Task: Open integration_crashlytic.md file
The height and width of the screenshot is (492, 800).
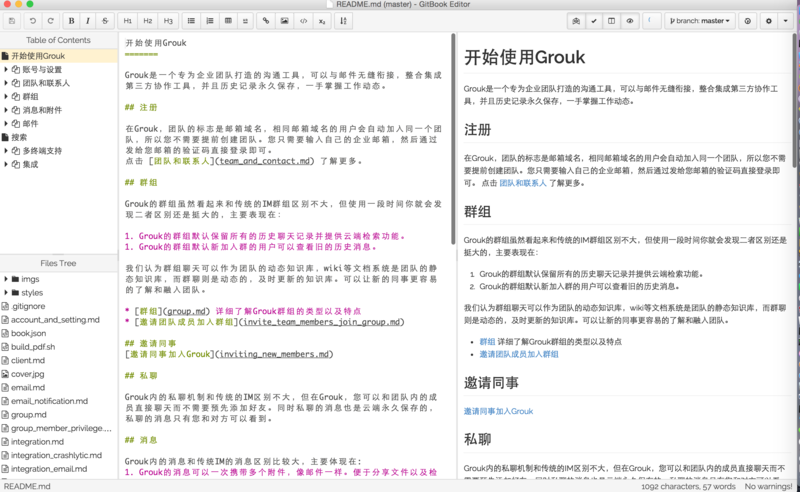Action: (x=59, y=455)
